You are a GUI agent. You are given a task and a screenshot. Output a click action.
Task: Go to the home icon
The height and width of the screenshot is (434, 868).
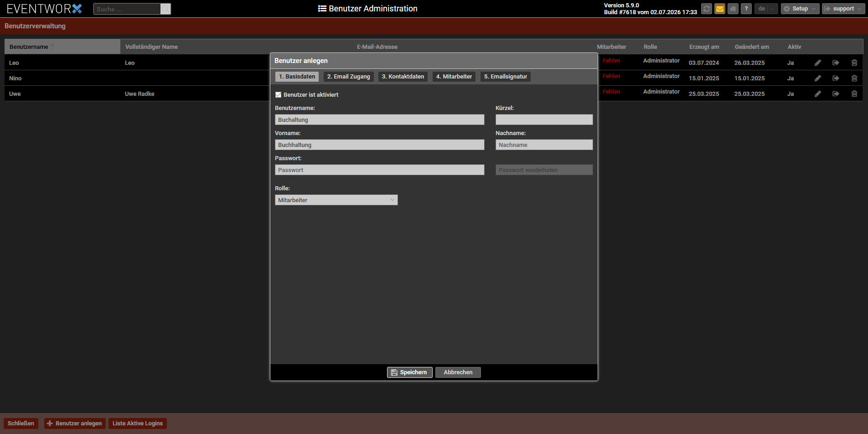tap(733, 9)
